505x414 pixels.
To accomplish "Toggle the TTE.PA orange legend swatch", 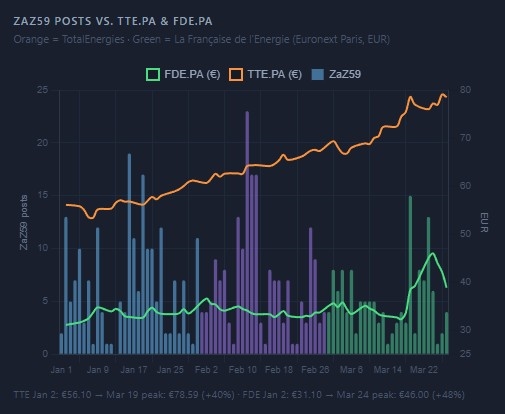I will [236, 74].
